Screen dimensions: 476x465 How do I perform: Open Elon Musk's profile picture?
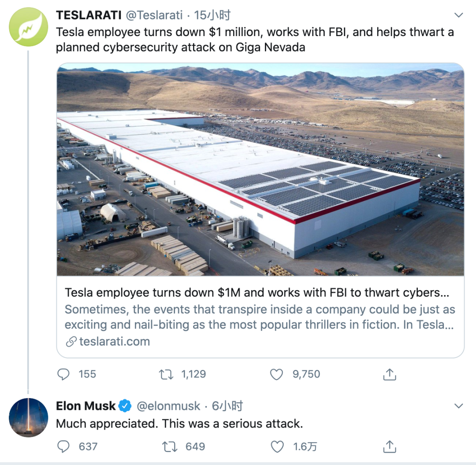29,417
